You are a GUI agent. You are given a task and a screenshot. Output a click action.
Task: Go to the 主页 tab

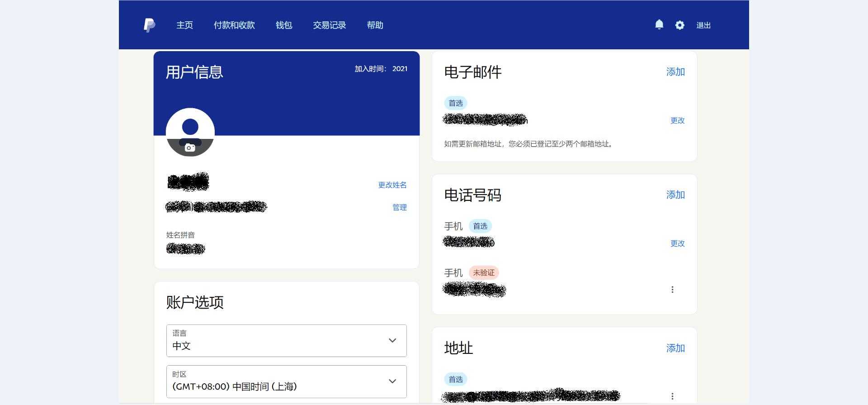[184, 25]
